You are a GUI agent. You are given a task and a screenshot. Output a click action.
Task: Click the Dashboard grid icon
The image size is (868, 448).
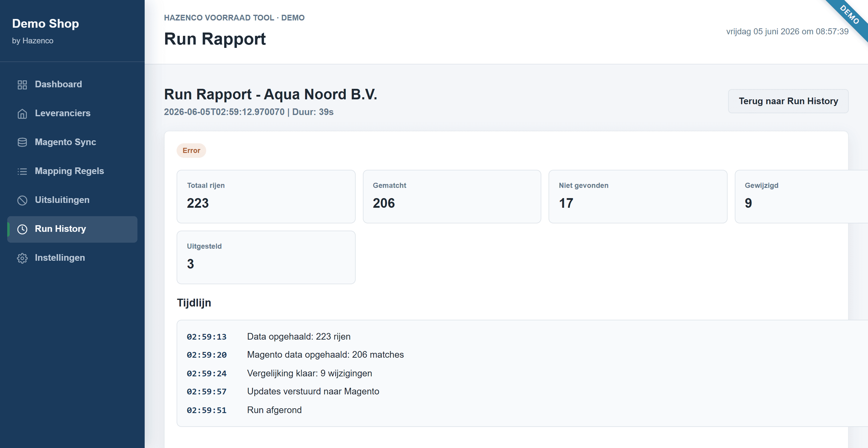[x=22, y=85]
